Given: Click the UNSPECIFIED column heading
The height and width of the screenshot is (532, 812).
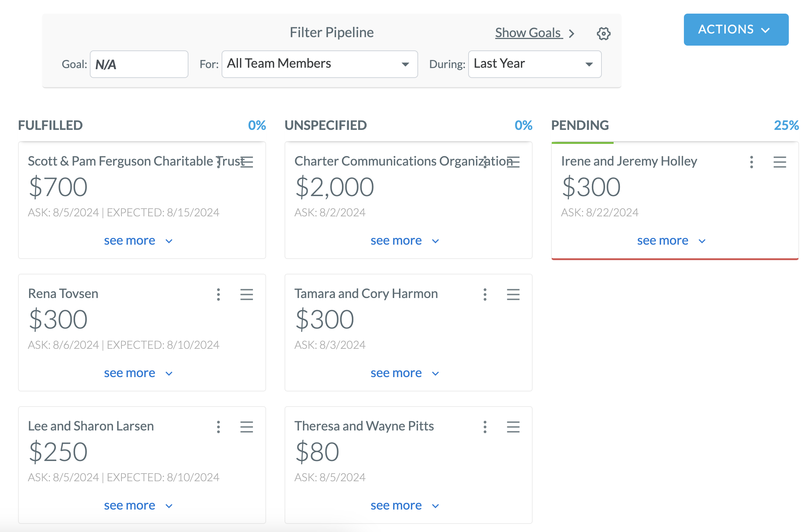Looking at the screenshot, I should [326, 125].
